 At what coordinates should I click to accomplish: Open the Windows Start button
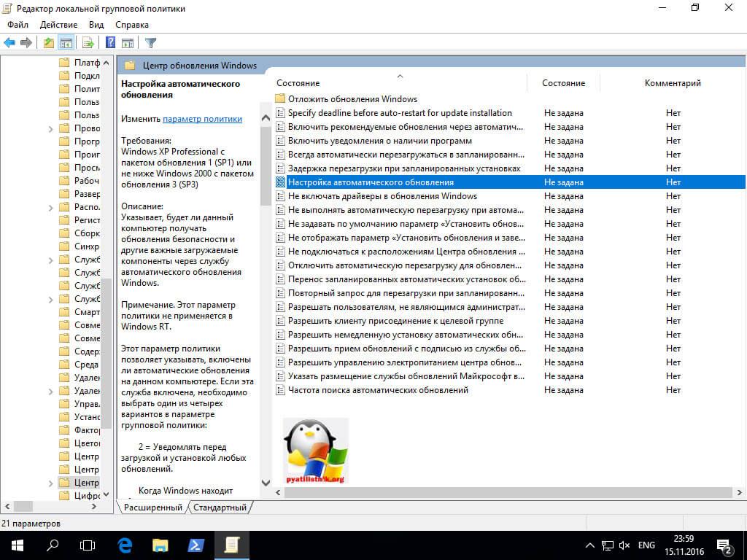[18, 545]
